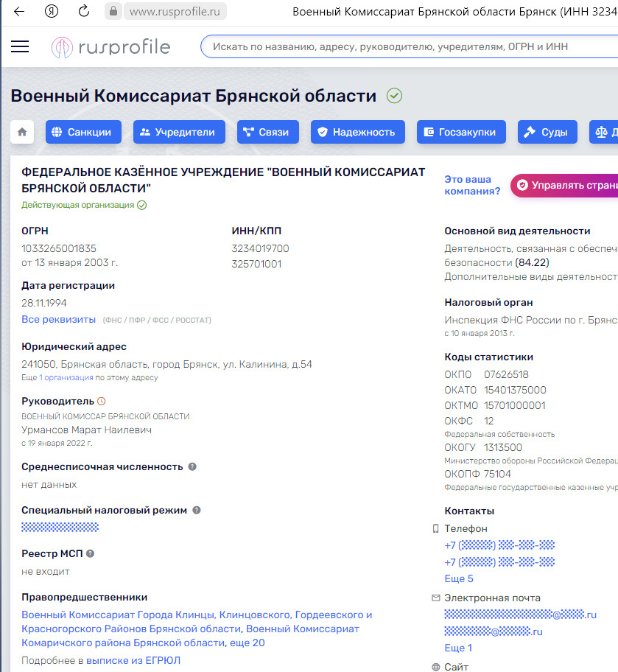The width and height of the screenshot is (618, 672).
Task: Click the help icon beside Реестр МСП
Action: [90, 553]
